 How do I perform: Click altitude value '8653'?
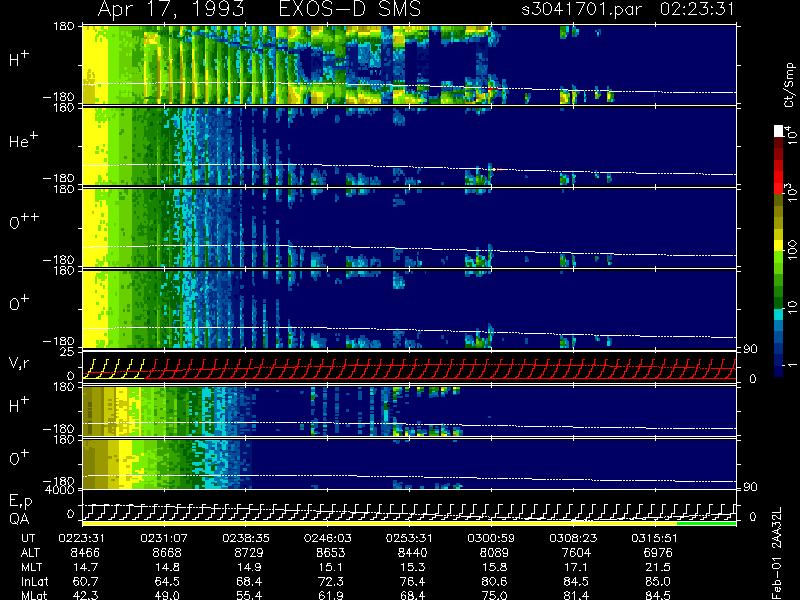tap(331, 553)
